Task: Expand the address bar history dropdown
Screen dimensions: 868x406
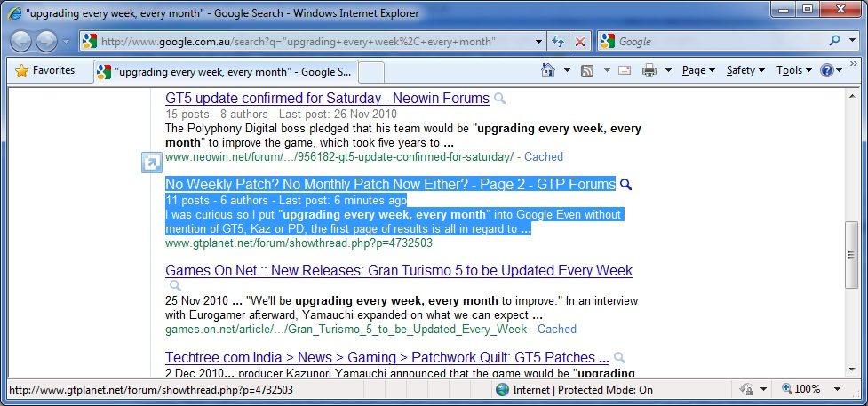Action: click(x=538, y=42)
